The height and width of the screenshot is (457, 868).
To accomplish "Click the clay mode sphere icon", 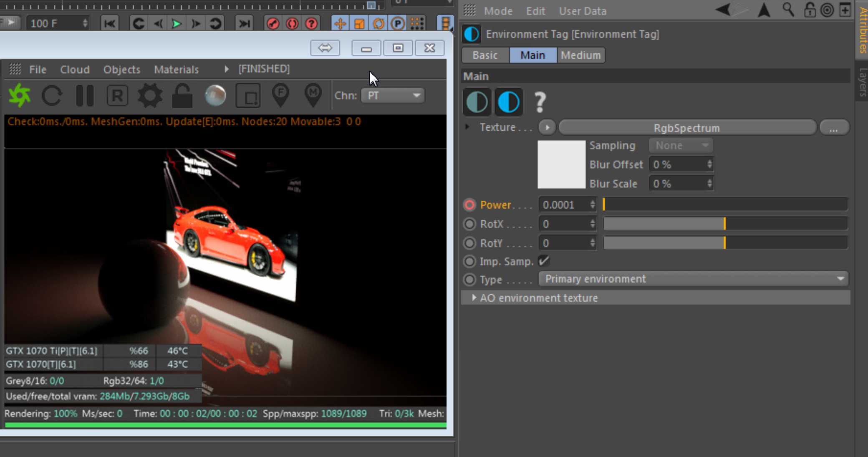I will click(215, 96).
